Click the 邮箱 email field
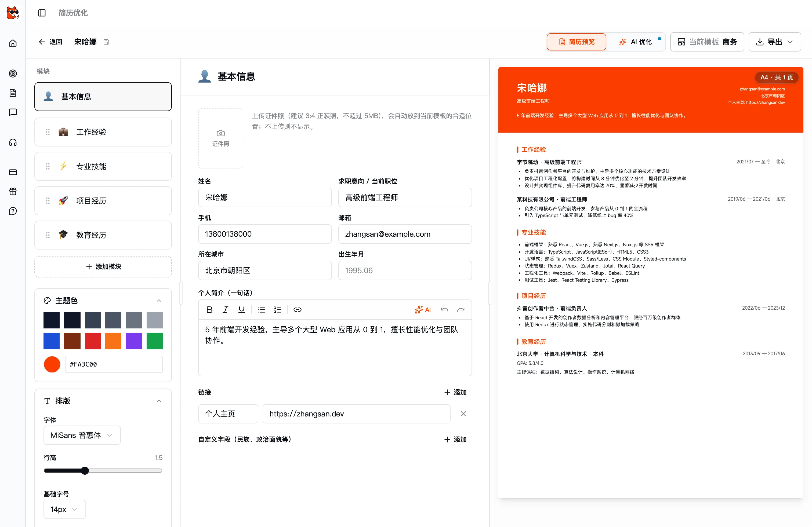The height and width of the screenshot is (527, 812). (405, 234)
